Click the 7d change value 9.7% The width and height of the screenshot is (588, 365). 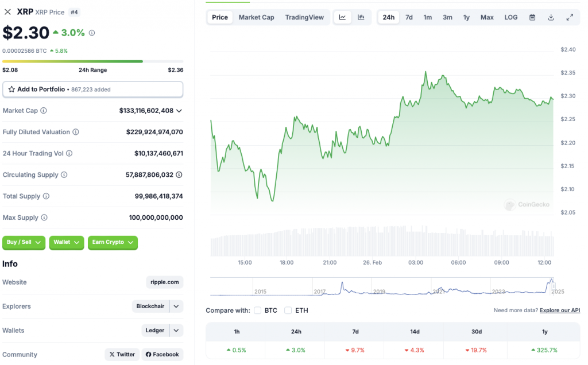(x=355, y=350)
